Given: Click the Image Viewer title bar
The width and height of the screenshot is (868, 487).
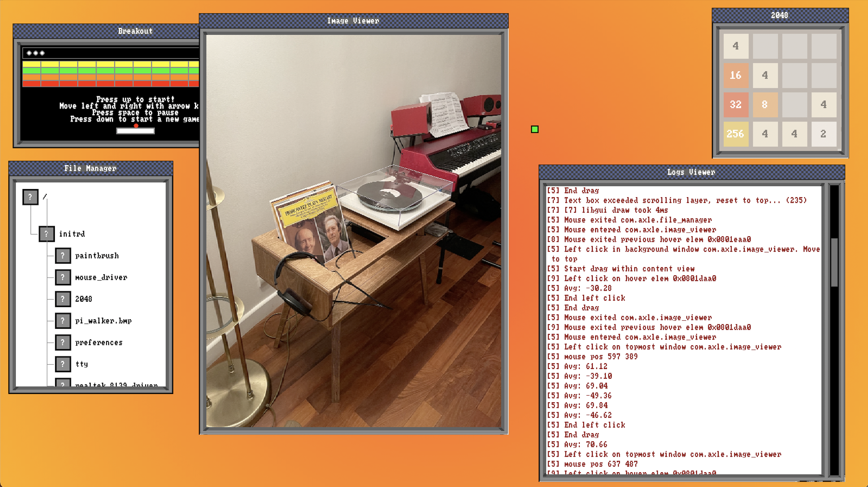Looking at the screenshot, I should 353,21.
